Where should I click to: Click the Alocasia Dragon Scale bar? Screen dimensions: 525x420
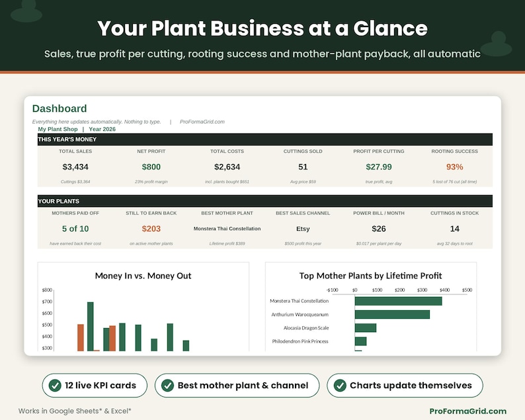365,328
